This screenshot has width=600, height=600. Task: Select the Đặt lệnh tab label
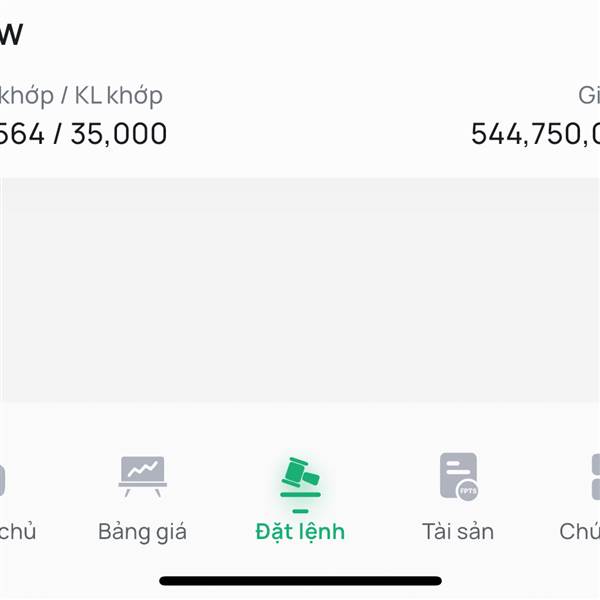click(x=300, y=532)
